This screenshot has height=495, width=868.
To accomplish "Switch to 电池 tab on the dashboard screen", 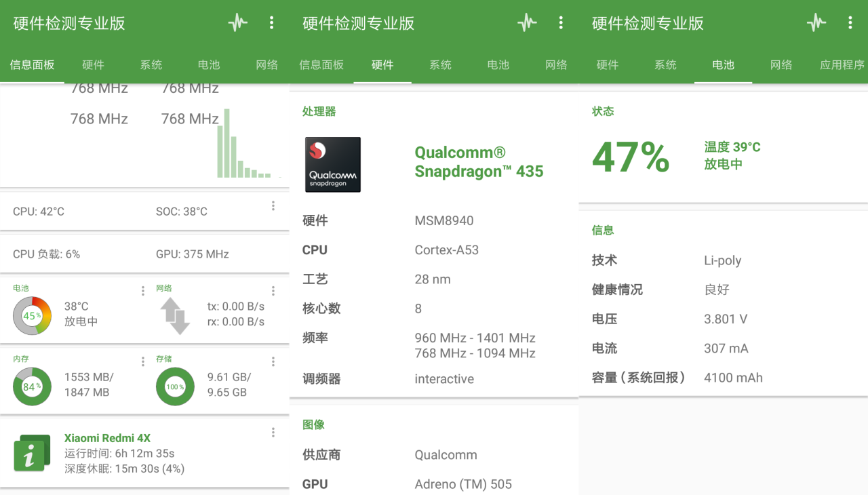I will [x=209, y=65].
